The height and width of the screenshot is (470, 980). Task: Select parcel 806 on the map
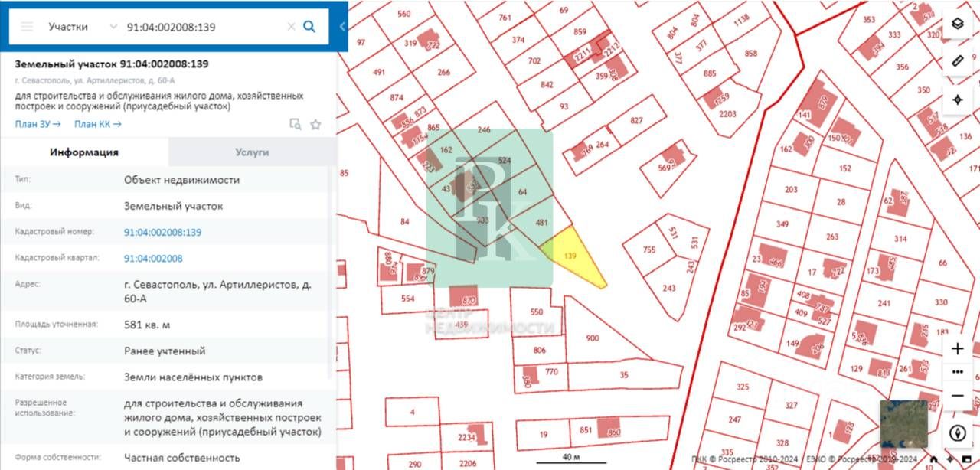point(540,350)
